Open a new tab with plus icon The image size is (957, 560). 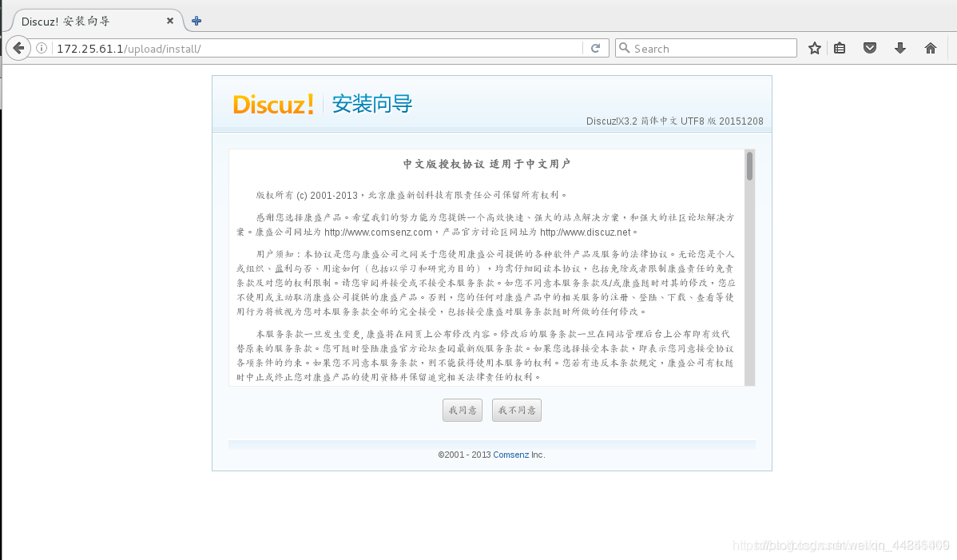pyautogui.click(x=197, y=21)
